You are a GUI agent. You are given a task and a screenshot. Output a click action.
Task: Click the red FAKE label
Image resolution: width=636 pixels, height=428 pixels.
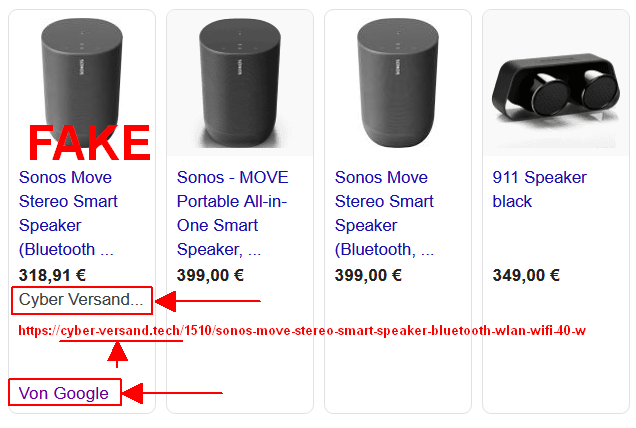(90, 143)
